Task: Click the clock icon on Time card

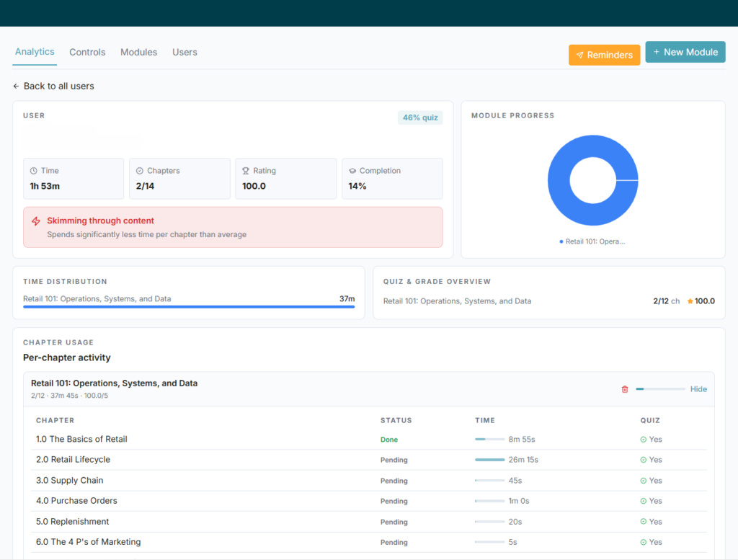Action: (34, 171)
